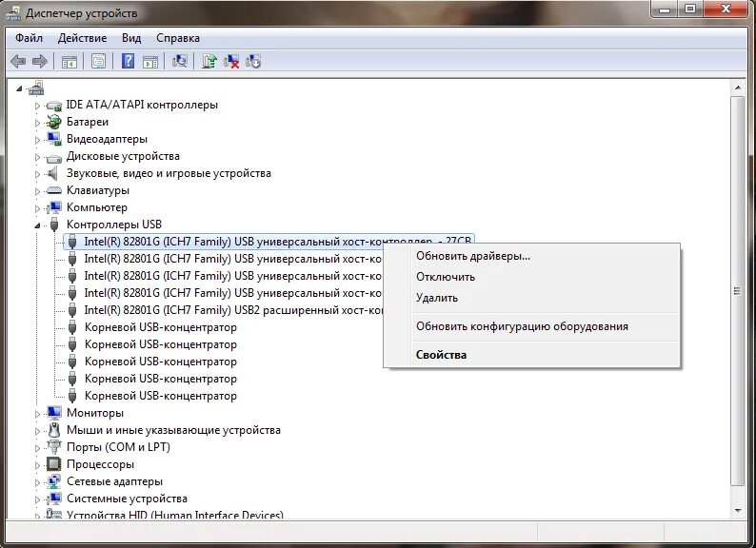The width and height of the screenshot is (756, 548).
Task: Click the sound devices speaker icon
Action: point(52,173)
